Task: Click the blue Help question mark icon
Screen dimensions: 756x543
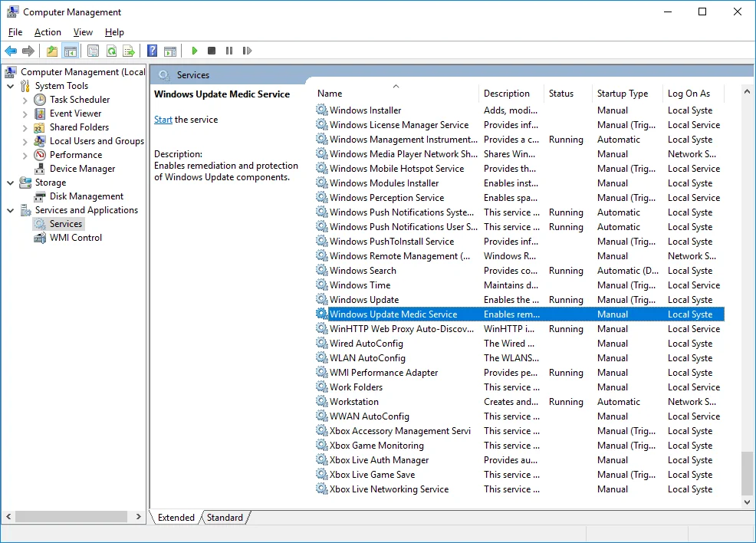Action: click(153, 51)
